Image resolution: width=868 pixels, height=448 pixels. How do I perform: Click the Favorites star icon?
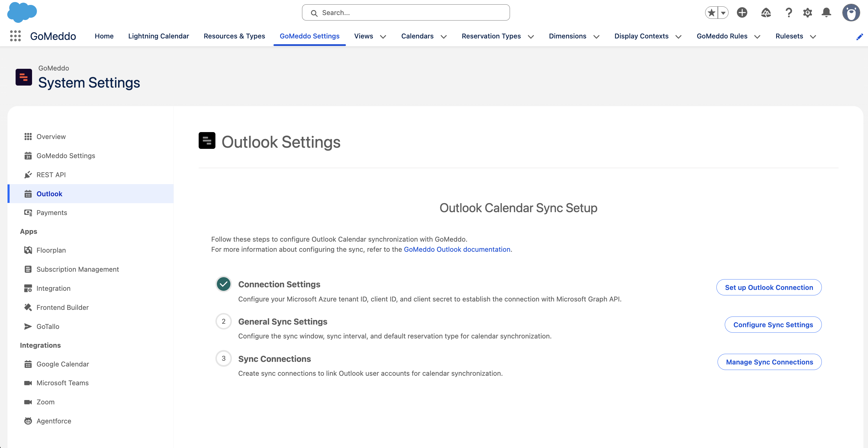point(711,13)
